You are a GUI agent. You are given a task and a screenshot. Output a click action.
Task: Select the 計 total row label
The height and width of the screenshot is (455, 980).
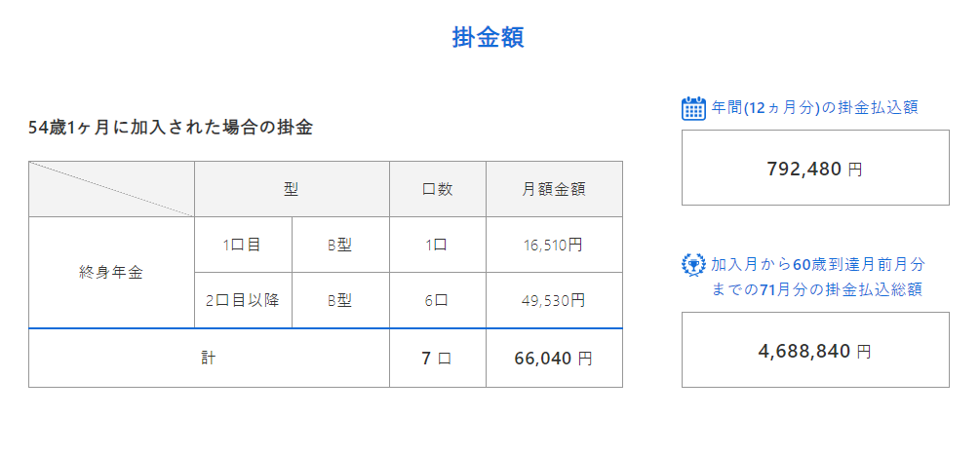209,359
